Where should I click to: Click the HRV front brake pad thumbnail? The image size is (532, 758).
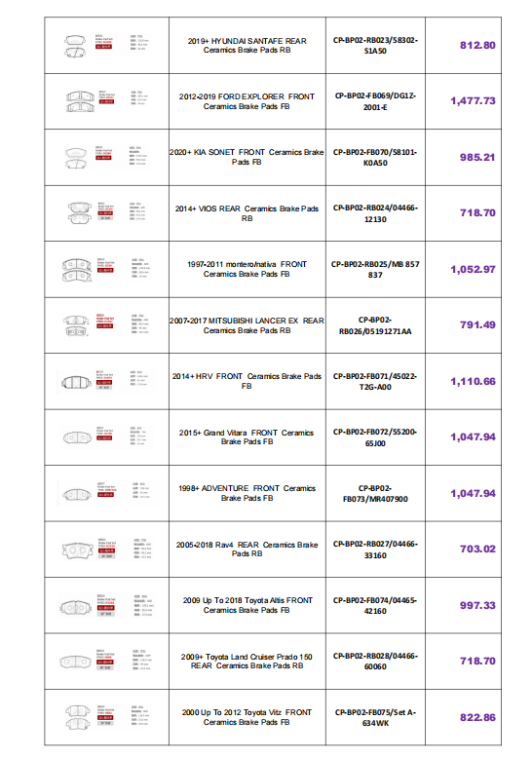107,381
